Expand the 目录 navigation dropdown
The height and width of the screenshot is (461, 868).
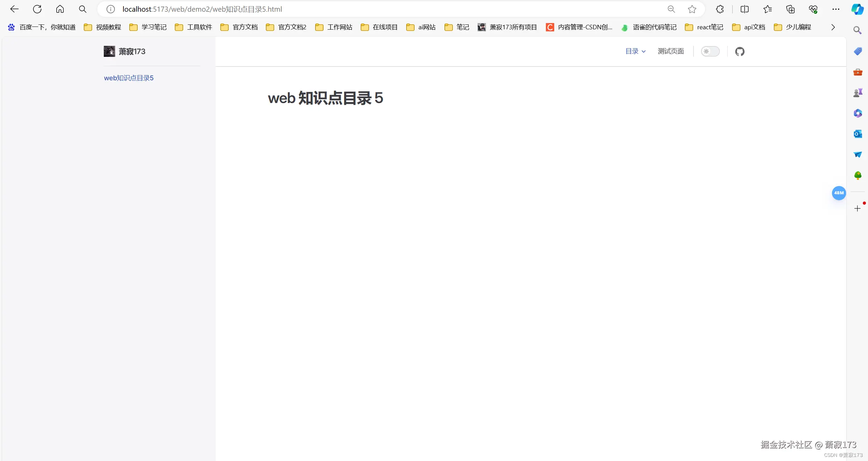[635, 51]
